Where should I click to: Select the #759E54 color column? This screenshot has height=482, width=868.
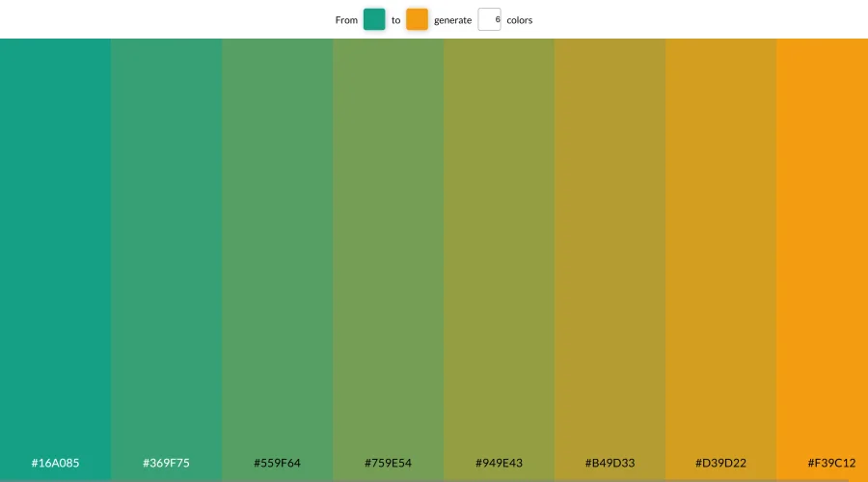388,259
